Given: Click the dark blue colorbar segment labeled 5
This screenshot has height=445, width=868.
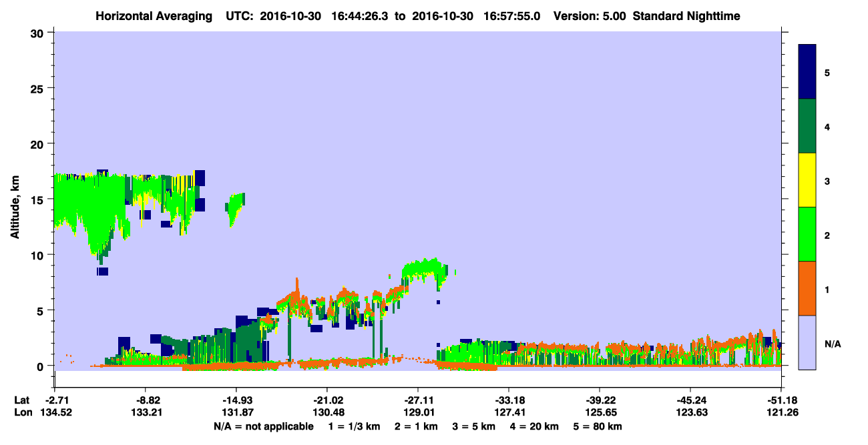Looking at the screenshot, I should 807,72.
